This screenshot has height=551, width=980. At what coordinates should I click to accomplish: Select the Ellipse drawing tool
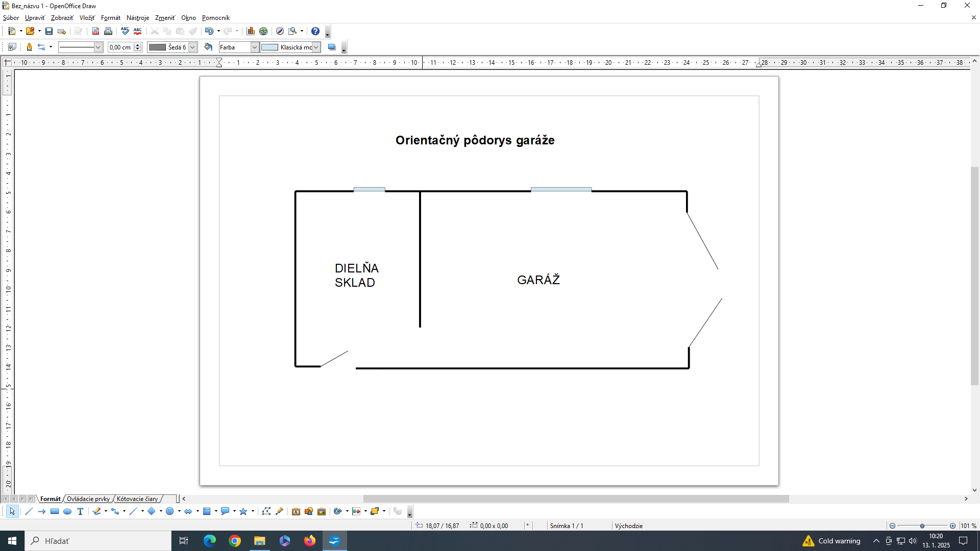(67, 511)
